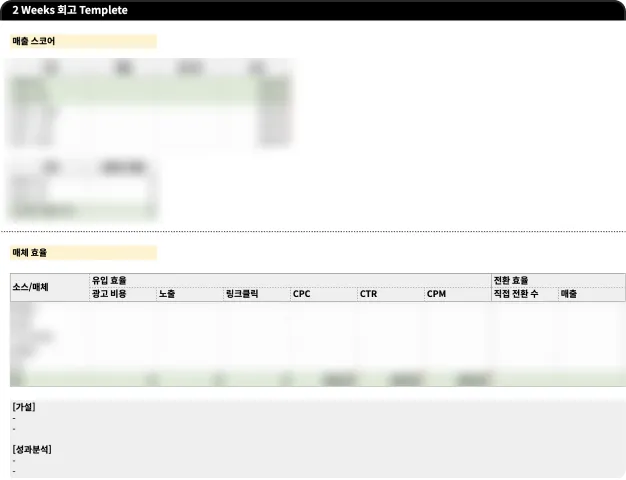Screen dimensions: 626x480
Task: Select the '매체 효율' section heading
Action: click(x=83, y=253)
